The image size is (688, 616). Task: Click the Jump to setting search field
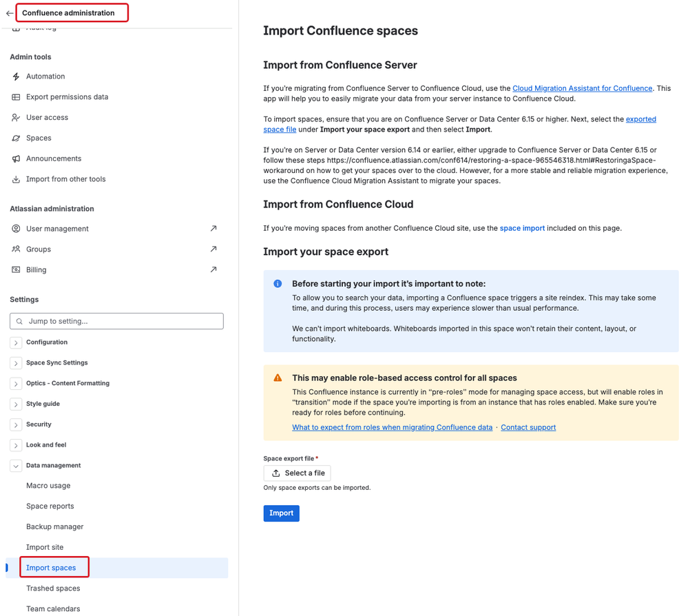(116, 321)
